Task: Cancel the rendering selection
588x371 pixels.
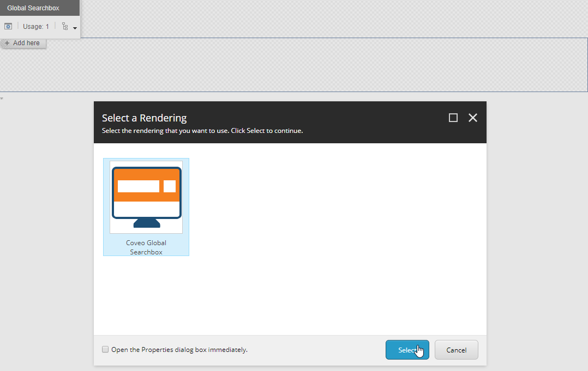Action: tap(456, 350)
